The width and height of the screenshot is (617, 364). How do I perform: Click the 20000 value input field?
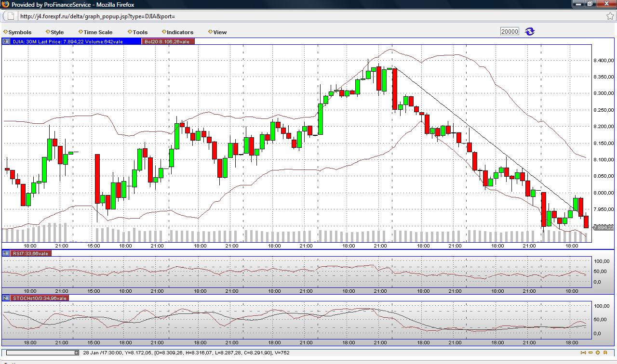point(510,31)
